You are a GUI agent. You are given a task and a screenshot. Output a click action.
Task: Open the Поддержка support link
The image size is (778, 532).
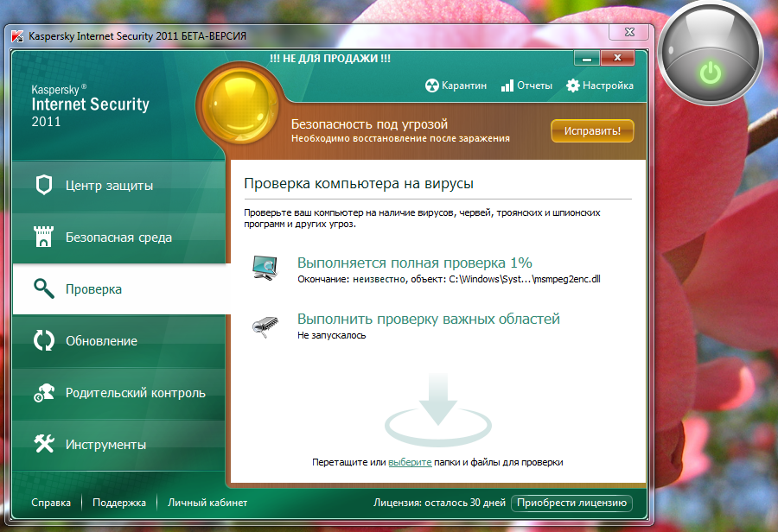coord(119,503)
